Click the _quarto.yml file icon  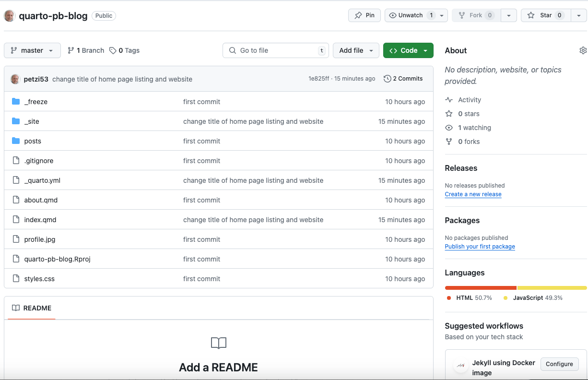16,180
